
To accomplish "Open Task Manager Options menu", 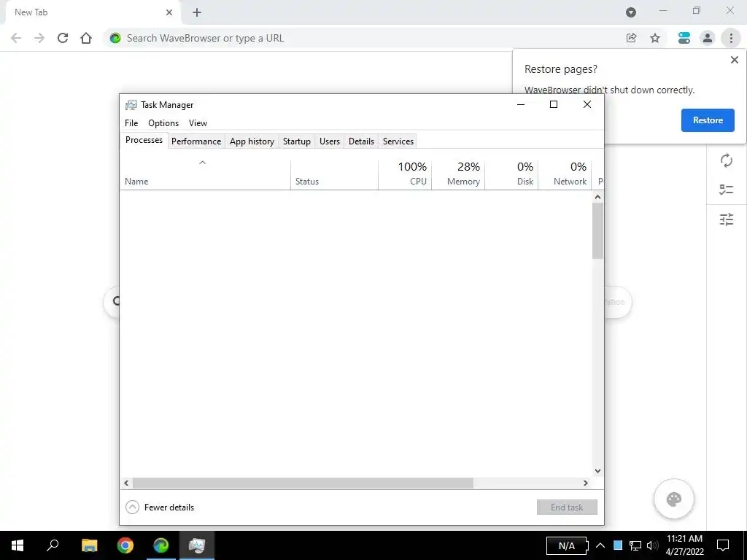I will tap(163, 122).
